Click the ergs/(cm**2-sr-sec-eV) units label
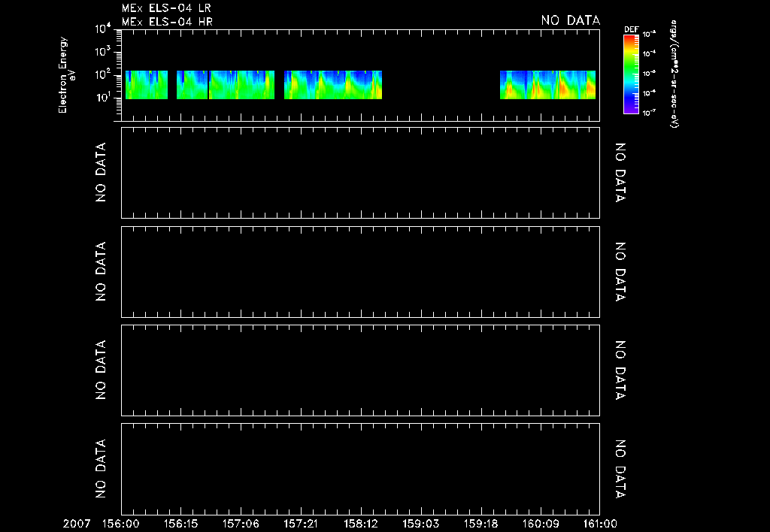Screen dimensions: 770x532 coord(675,74)
